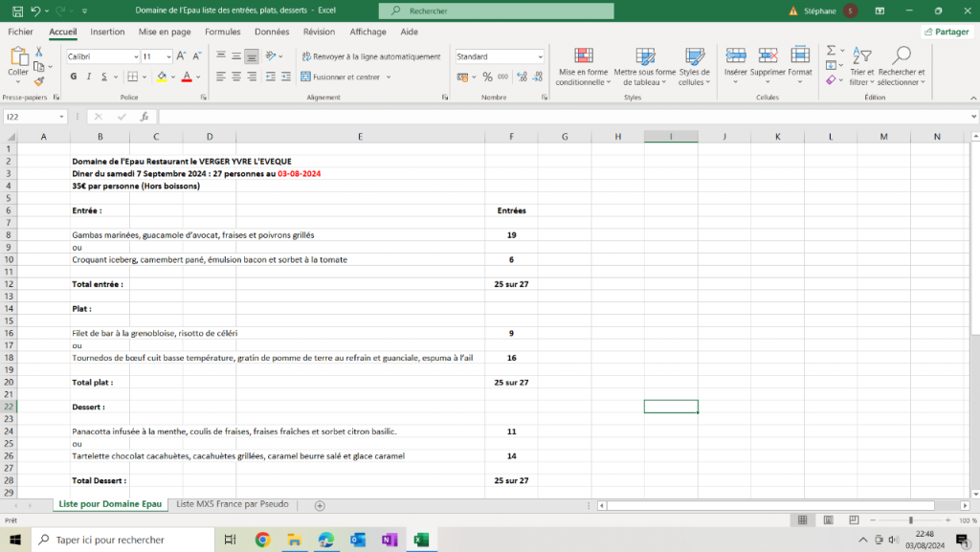Image resolution: width=980 pixels, height=552 pixels.
Task: Switch to the Insertion tab
Action: click(x=107, y=32)
